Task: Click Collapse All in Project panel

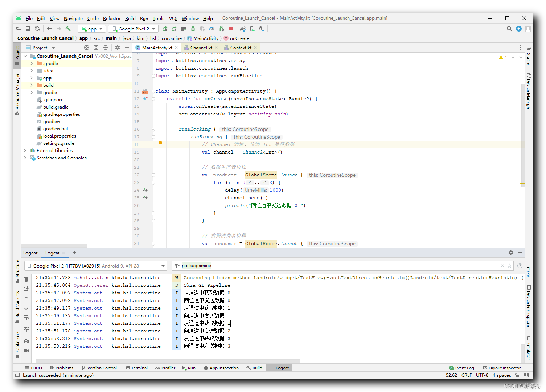Action: pyautogui.click(x=106, y=48)
